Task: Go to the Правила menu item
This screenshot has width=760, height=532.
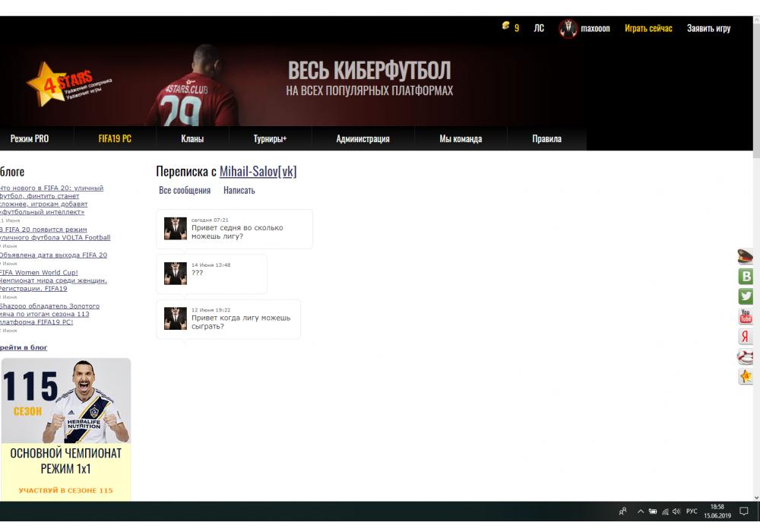Action: click(x=546, y=139)
